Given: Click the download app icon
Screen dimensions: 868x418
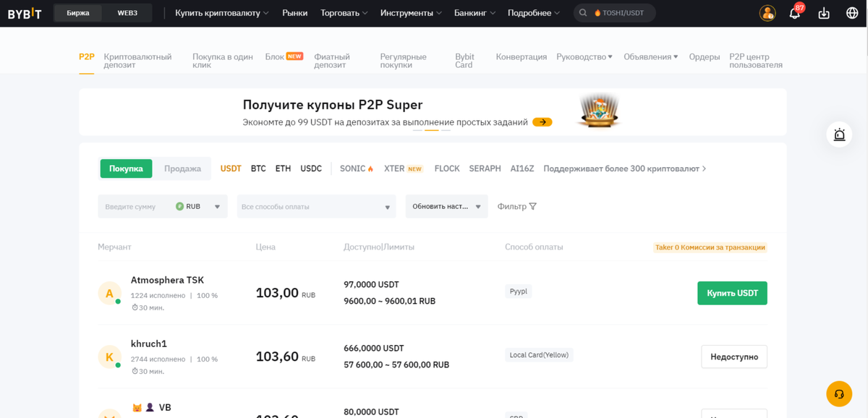Looking at the screenshot, I should click(x=824, y=13).
